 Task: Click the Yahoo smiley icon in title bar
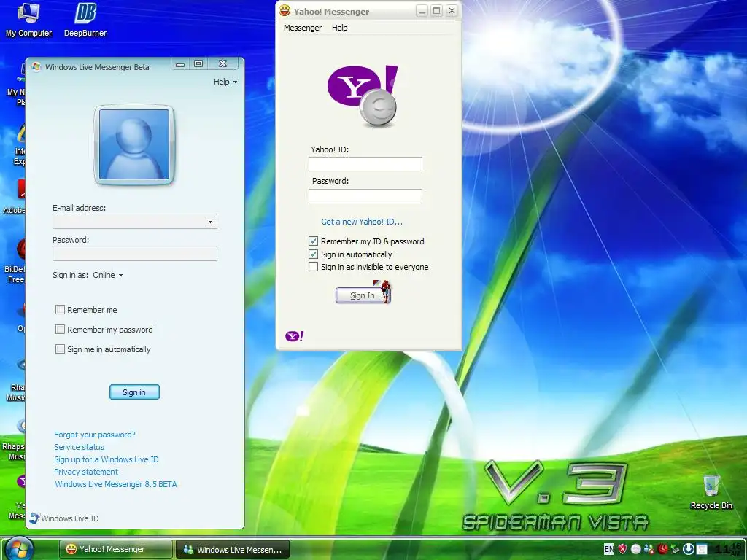[x=285, y=10]
